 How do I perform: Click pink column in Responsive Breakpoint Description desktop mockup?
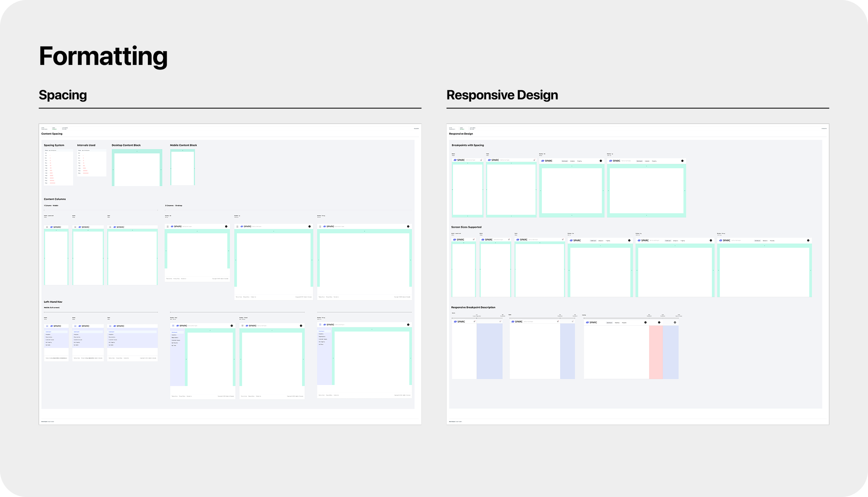pyautogui.click(x=656, y=352)
